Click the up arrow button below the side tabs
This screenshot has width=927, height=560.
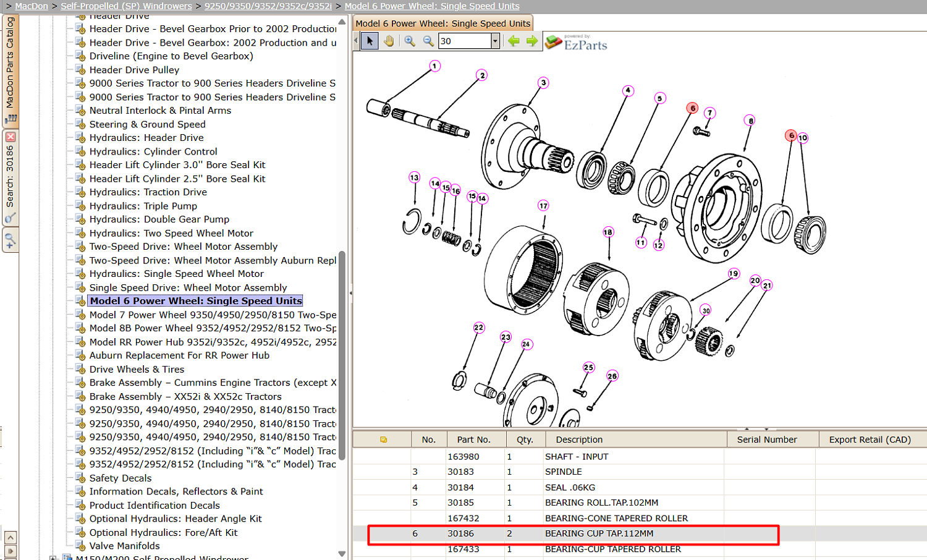[11, 537]
